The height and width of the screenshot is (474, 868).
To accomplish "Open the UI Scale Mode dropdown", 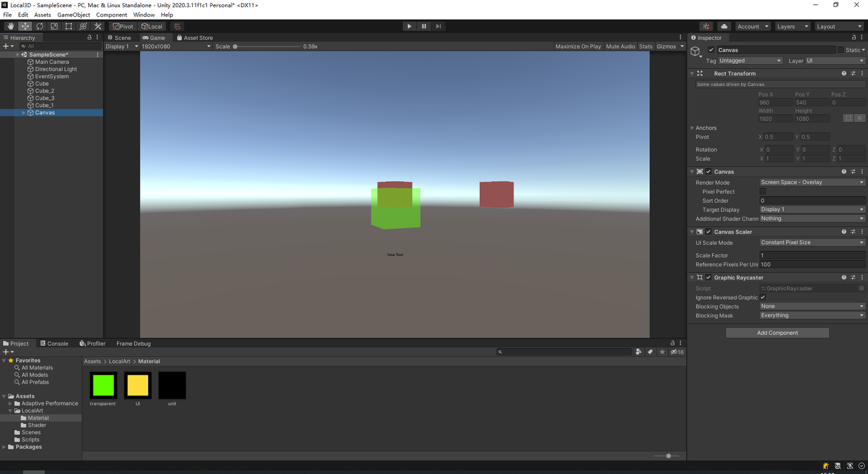I will tap(811, 242).
